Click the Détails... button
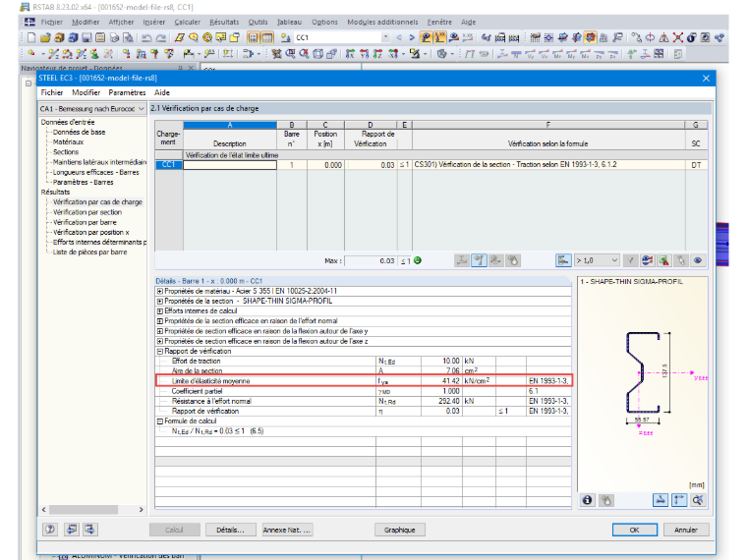This screenshot has width=747, height=560. click(230, 530)
